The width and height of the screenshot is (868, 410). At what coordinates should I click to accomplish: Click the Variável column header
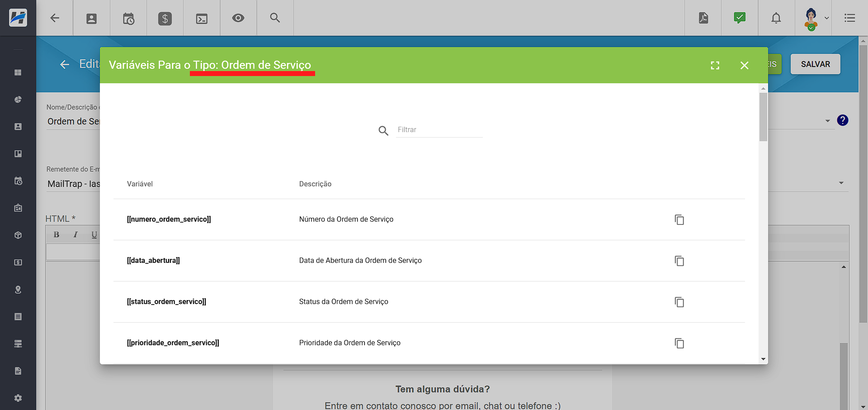pyautogui.click(x=140, y=184)
